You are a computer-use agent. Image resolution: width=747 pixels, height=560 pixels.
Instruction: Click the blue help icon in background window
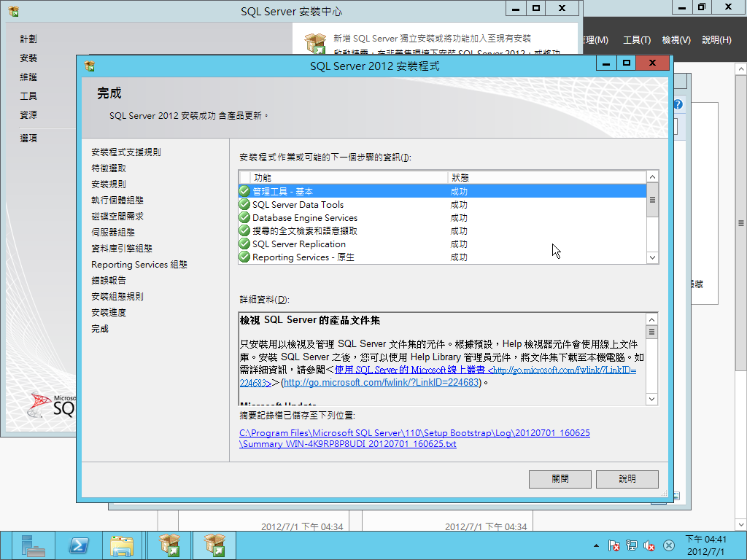[x=678, y=104]
